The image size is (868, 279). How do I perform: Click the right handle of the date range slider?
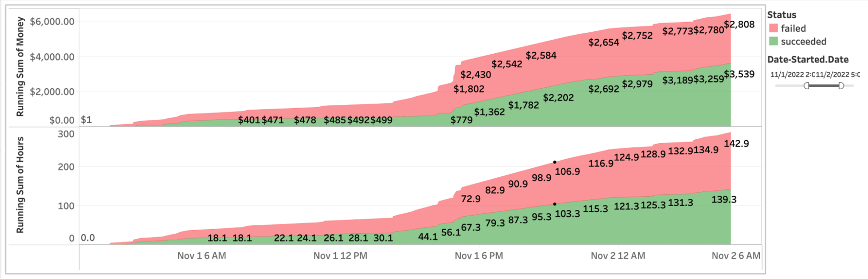pos(841,85)
